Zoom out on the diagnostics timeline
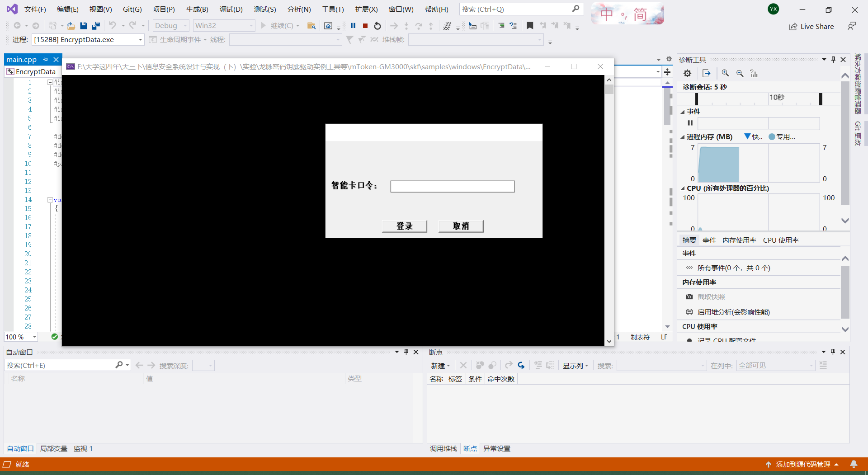 [x=740, y=73]
